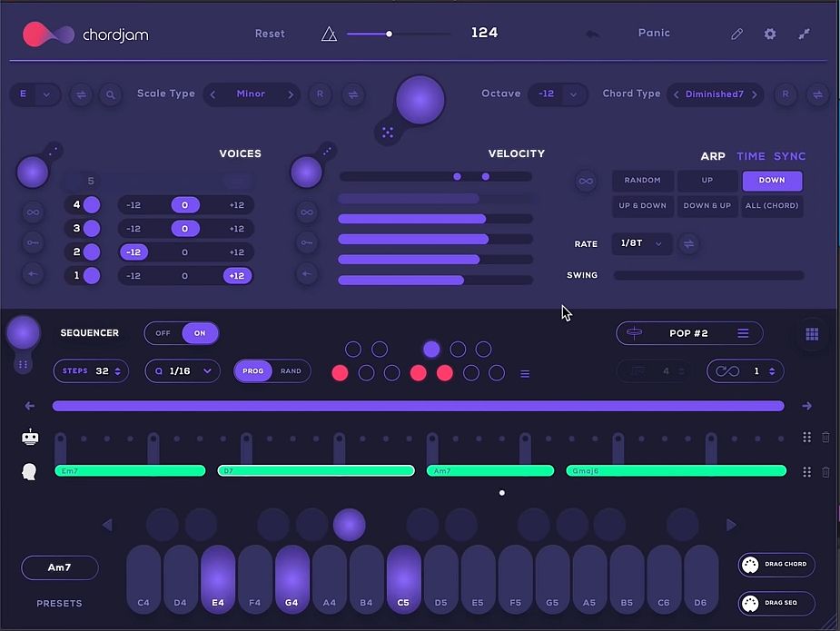The height and width of the screenshot is (631, 840).
Task: Click the G4 key on keyboard
Action: coord(292,579)
